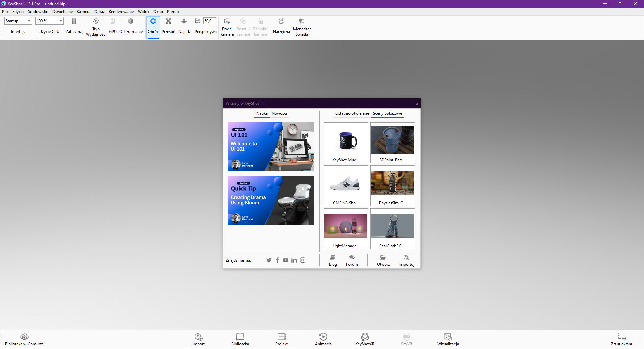Toggle Odszumianie denoise
The height and width of the screenshot is (349, 644).
pyautogui.click(x=131, y=26)
